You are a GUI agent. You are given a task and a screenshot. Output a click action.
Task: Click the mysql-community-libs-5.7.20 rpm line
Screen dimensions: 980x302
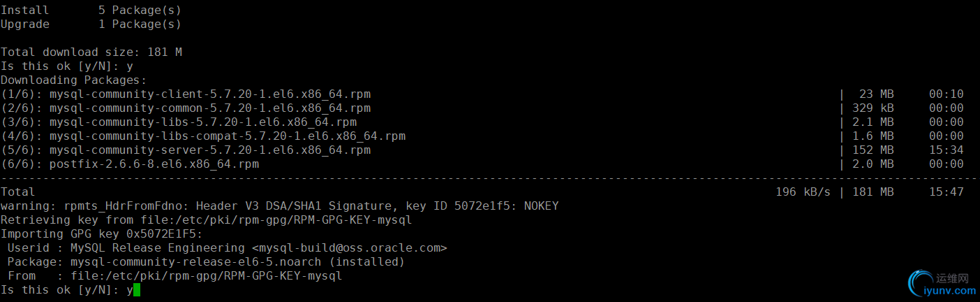(x=203, y=122)
